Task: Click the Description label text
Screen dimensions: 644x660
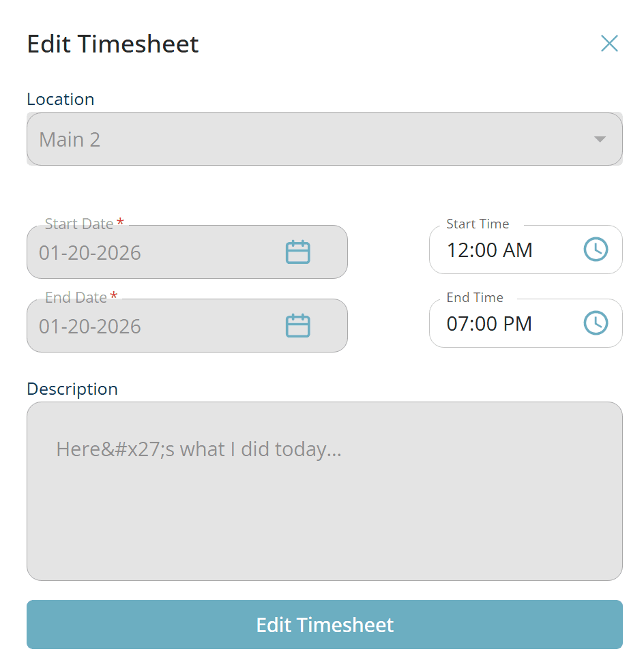Action: tap(72, 389)
